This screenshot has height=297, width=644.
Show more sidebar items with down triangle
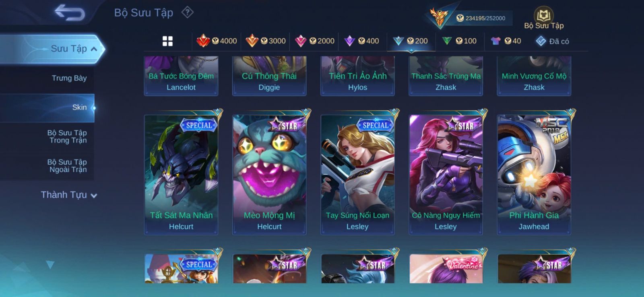coord(50,264)
